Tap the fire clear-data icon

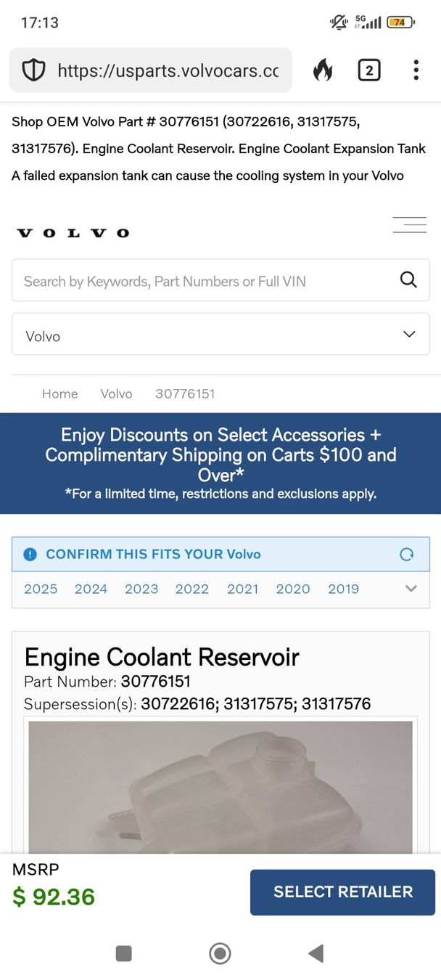coord(323,70)
